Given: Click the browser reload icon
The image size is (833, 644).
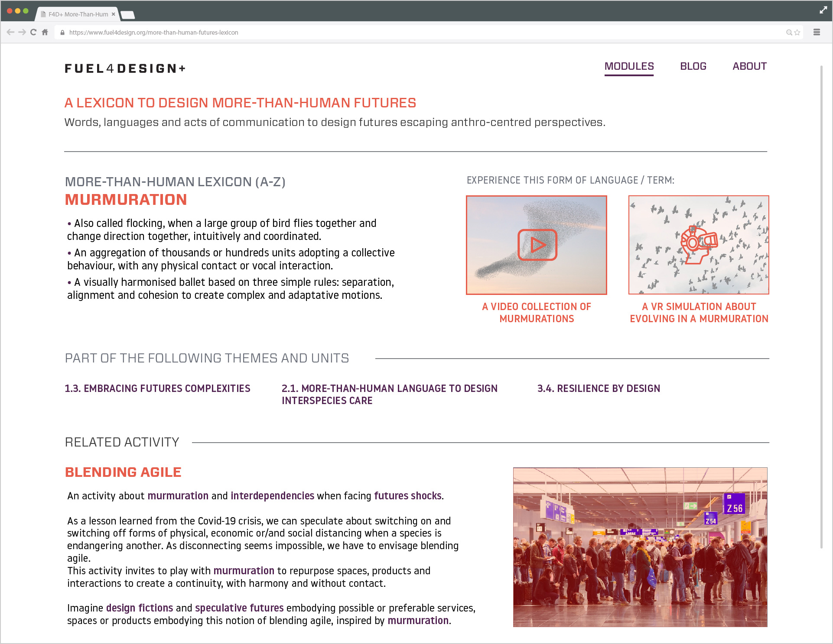Looking at the screenshot, I should click(x=33, y=32).
